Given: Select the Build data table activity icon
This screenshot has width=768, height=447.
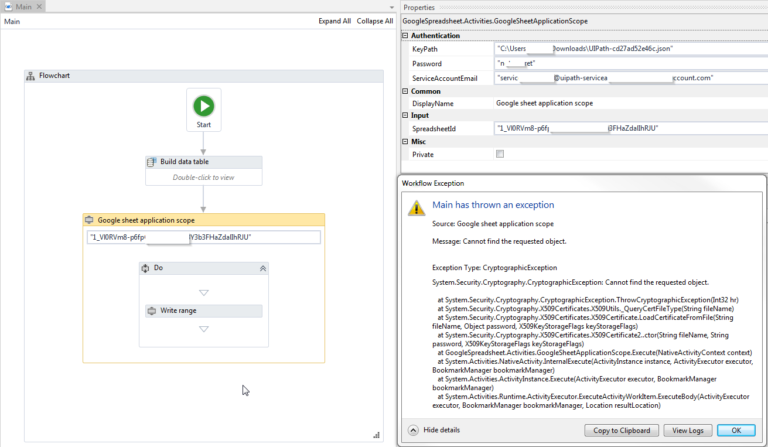Looking at the screenshot, I should [x=152, y=162].
